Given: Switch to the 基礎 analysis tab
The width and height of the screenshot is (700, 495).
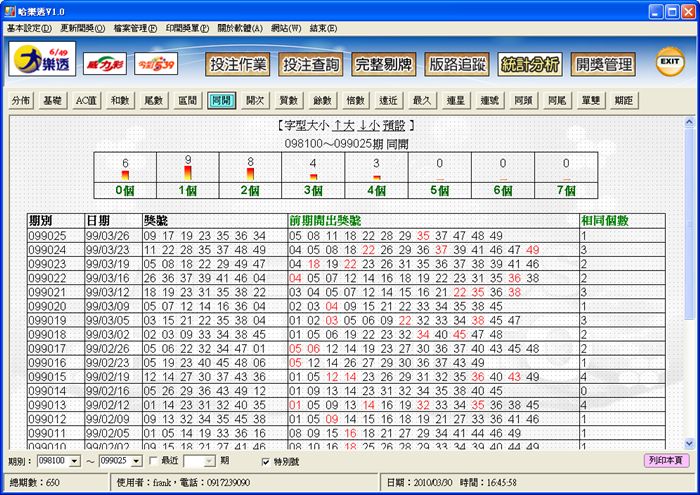Looking at the screenshot, I should [52, 100].
